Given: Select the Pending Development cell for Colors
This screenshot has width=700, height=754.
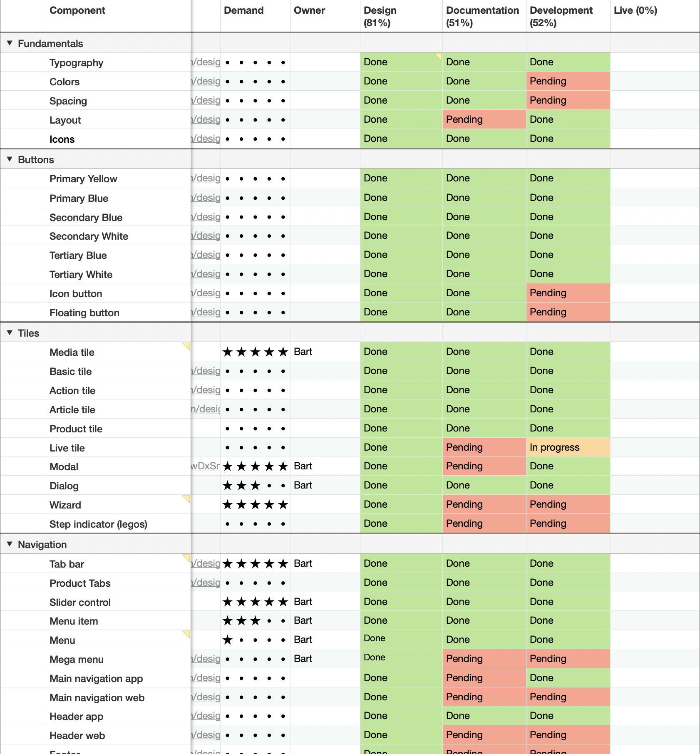Looking at the screenshot, I should point(568,81).
